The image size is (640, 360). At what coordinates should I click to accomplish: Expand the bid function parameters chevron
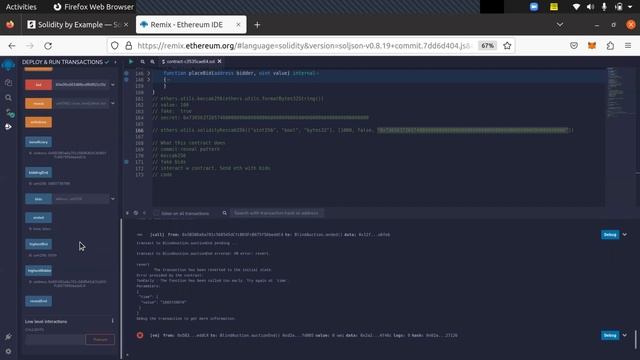point(113,85)
